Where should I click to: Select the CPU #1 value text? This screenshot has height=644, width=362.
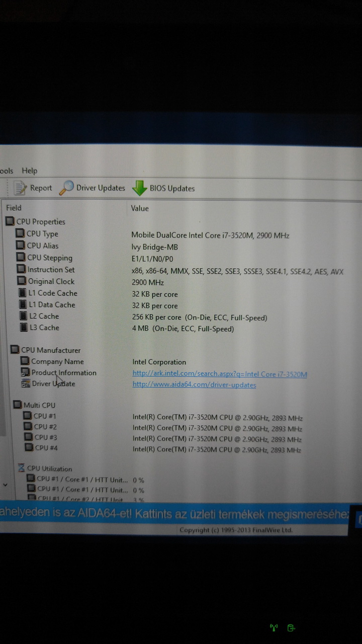coord(218,418)
